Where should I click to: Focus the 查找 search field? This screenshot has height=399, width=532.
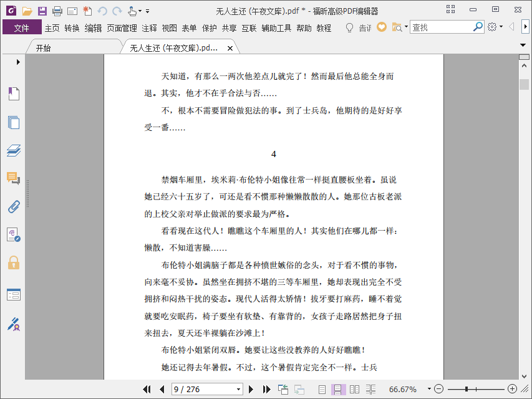pos(440,27)
